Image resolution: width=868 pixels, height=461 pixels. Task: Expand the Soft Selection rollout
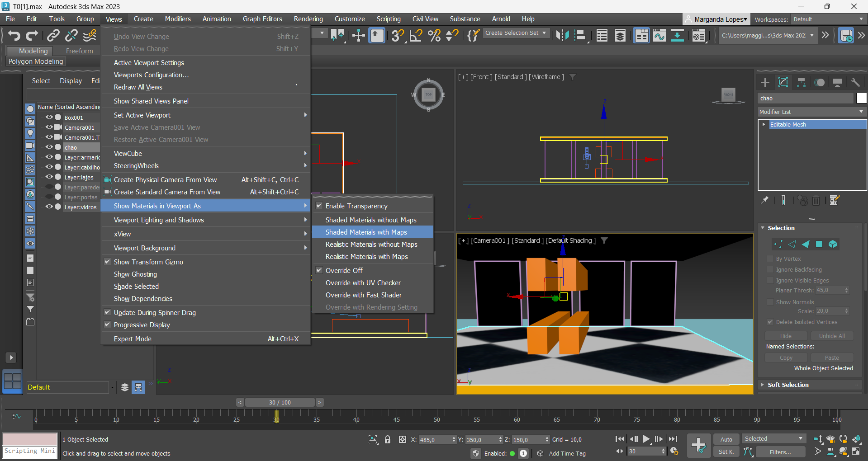click(787, 385)
